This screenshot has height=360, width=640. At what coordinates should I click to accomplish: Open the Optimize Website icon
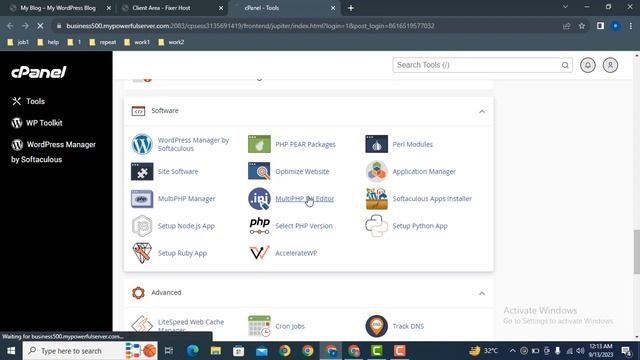(259, 171)
